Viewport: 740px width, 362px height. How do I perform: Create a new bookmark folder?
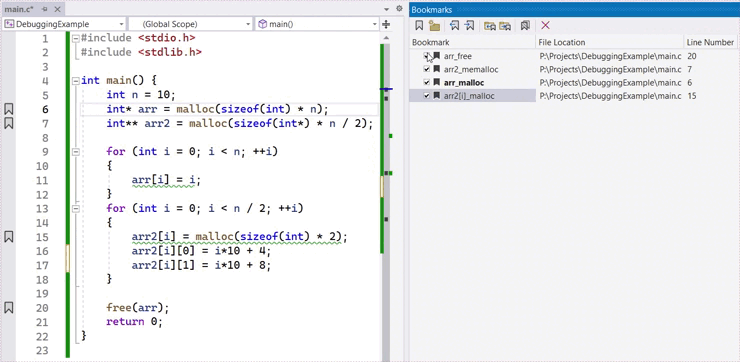[434, 25]
